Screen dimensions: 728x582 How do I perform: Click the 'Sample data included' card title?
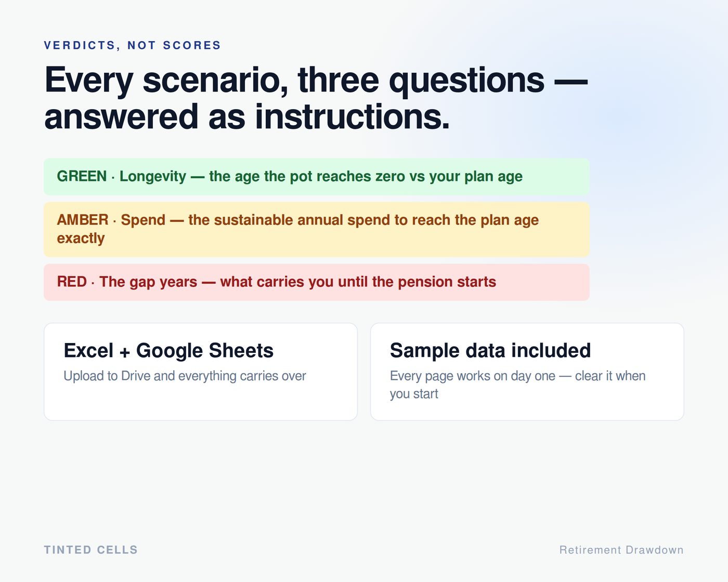point(490,351)
